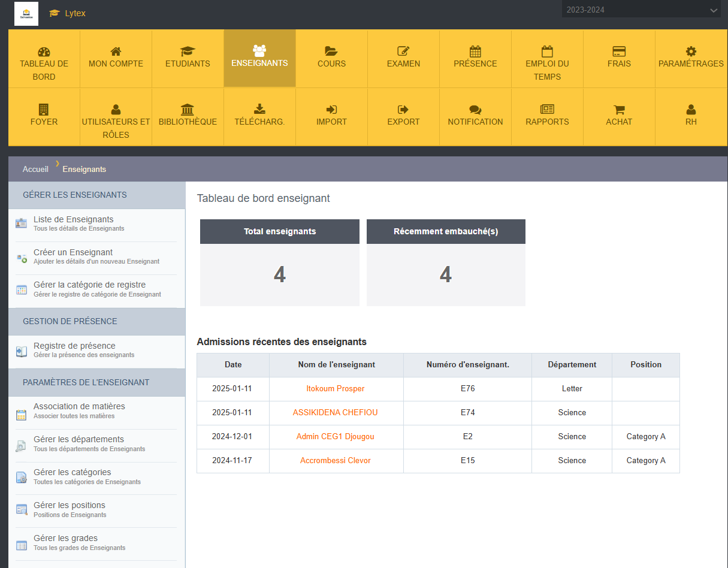
Task: Click the Etudiants graduation cap icon
Action: coord(188,52)
